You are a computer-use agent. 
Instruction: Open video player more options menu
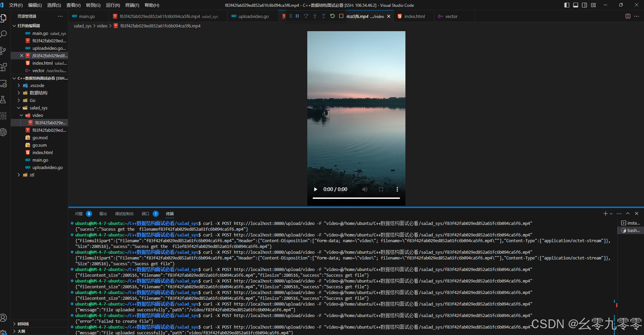(x=397, y=189)
